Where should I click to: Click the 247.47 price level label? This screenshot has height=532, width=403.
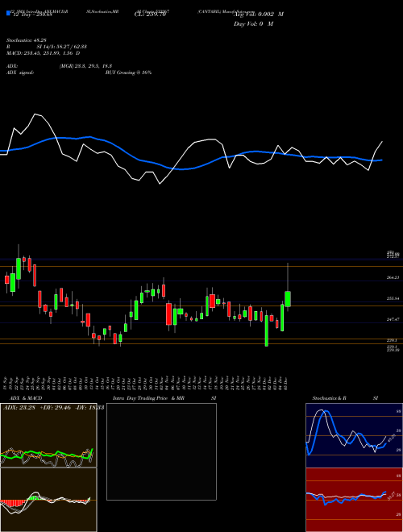(393, 320)
